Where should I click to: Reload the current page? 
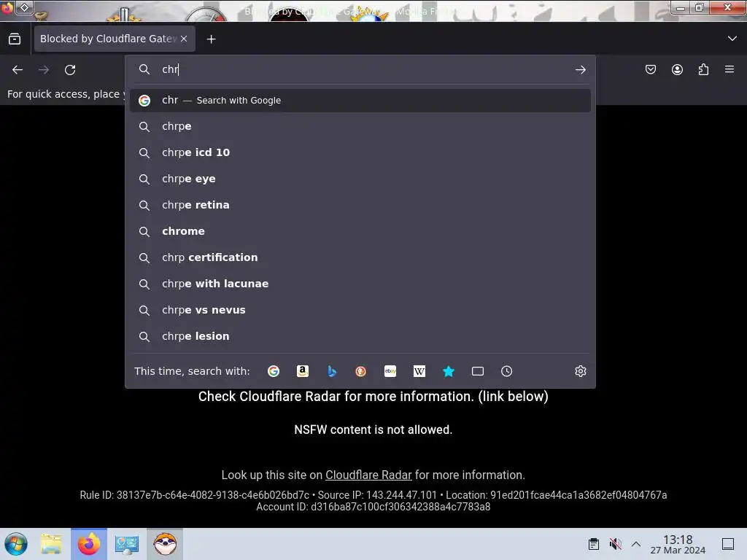[x=70, y=70]
